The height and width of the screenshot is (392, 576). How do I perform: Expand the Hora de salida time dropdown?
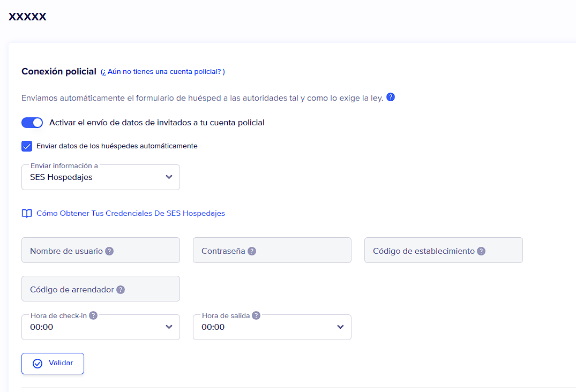point(272,327)
